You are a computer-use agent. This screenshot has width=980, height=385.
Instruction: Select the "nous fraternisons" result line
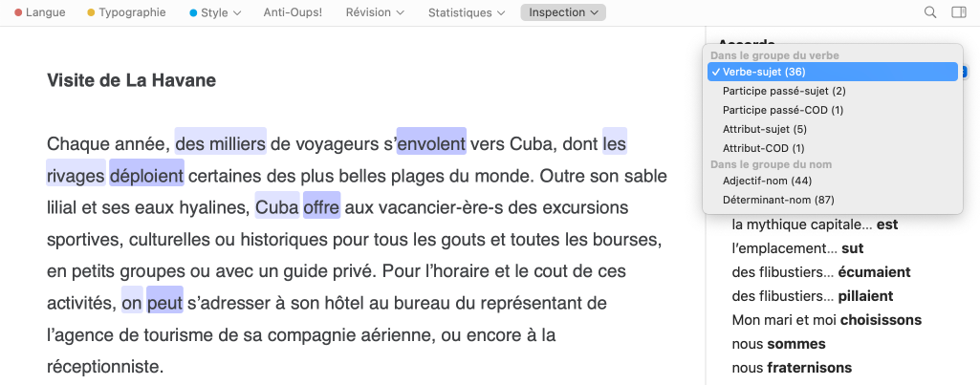coord(791,367)
